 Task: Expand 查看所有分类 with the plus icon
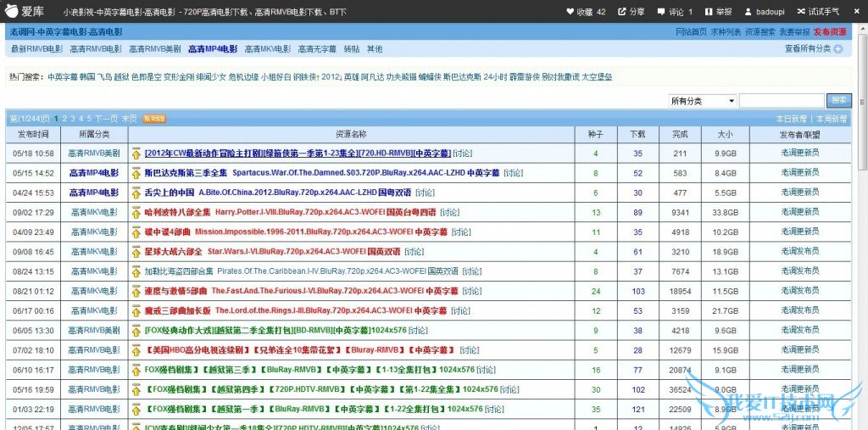[x=838, y=49]
